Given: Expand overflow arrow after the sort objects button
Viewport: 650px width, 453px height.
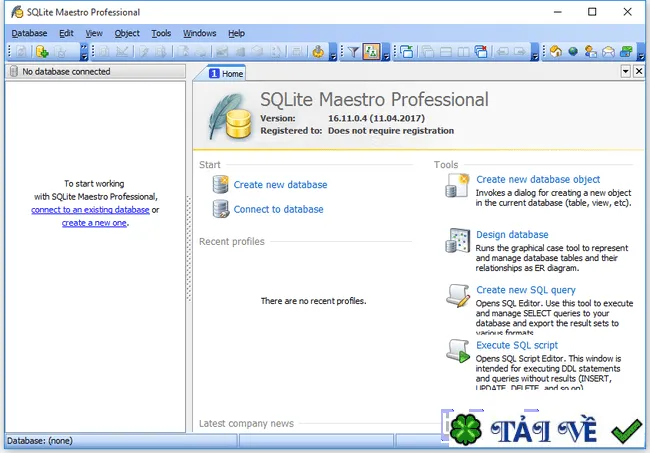Looking at the screenshot, I should coord(386,52).
